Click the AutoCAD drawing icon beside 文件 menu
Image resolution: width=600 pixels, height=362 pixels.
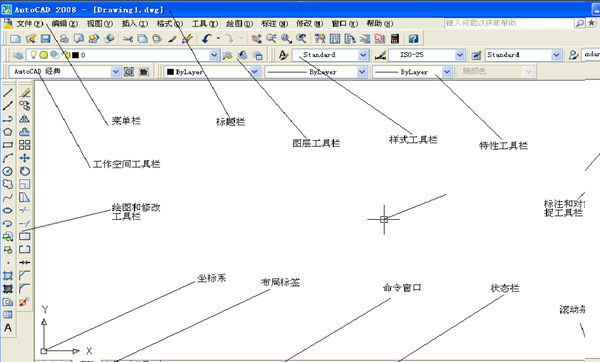click(8, 23)
